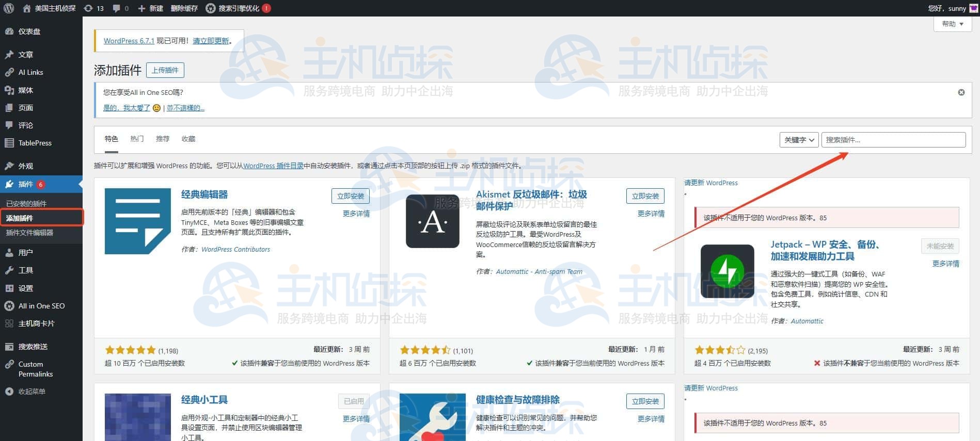Visit site home 美国主机侦探
Screen dimensions: 980x441
coord(50,8)
